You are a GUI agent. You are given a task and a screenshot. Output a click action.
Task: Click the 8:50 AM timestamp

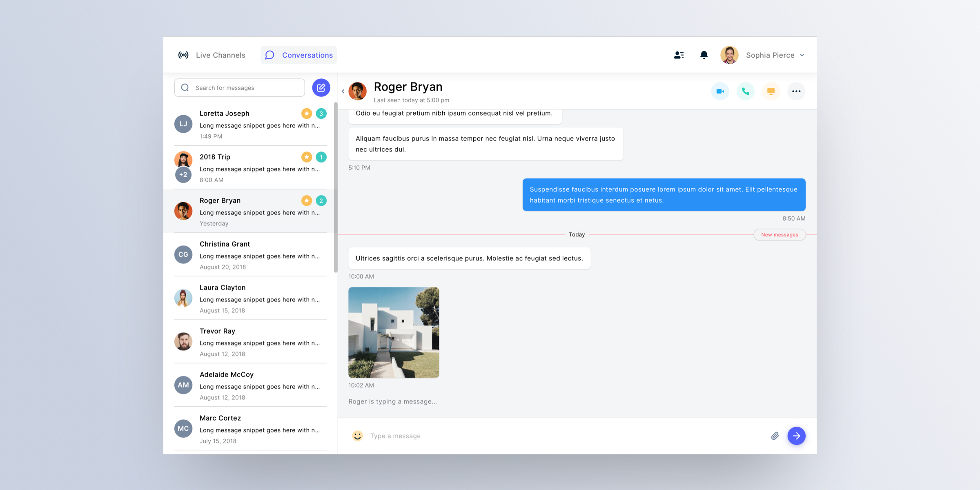coord(794,218)
